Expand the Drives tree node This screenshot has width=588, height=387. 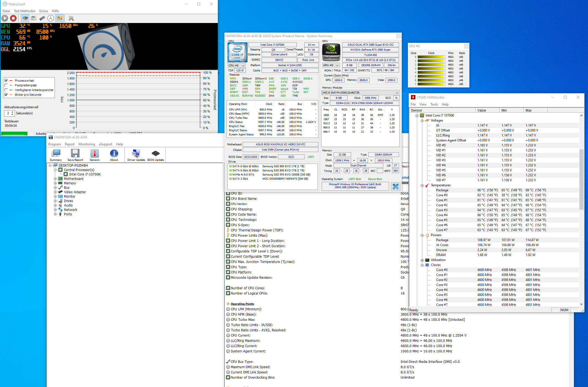[x=55, y=201]
